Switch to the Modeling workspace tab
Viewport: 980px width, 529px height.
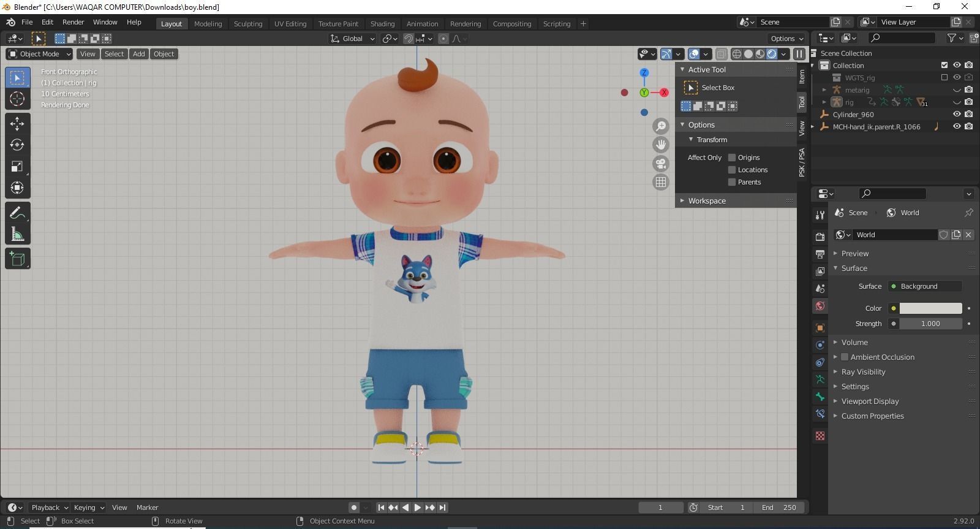click(x=208, y=24)
